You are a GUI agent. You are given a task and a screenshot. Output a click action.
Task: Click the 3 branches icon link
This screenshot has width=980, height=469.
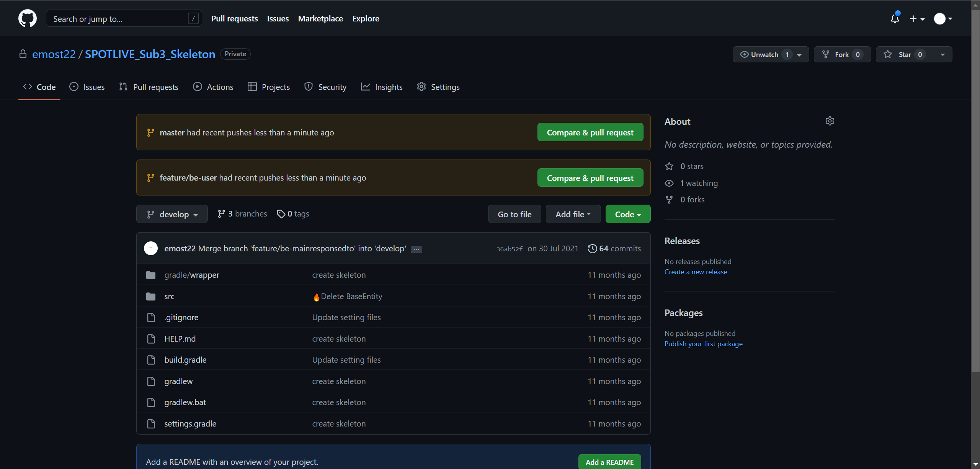[221, 214]
